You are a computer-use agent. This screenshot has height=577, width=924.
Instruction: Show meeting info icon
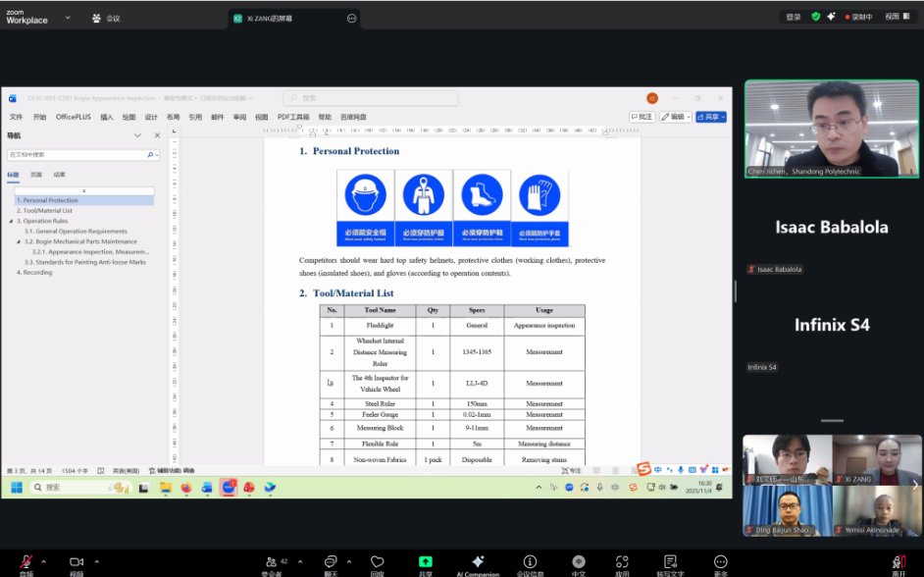530,563
